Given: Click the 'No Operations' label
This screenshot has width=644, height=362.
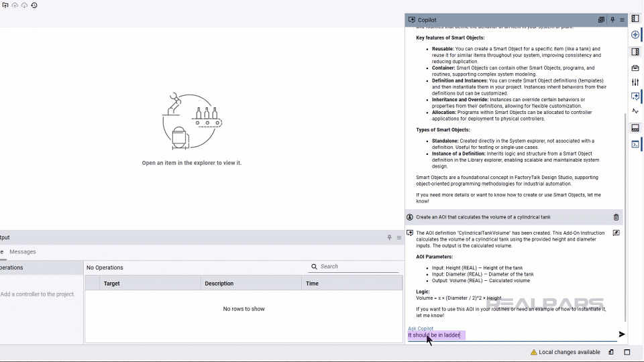Looking at the screenshot, I should tap(105, 267).
